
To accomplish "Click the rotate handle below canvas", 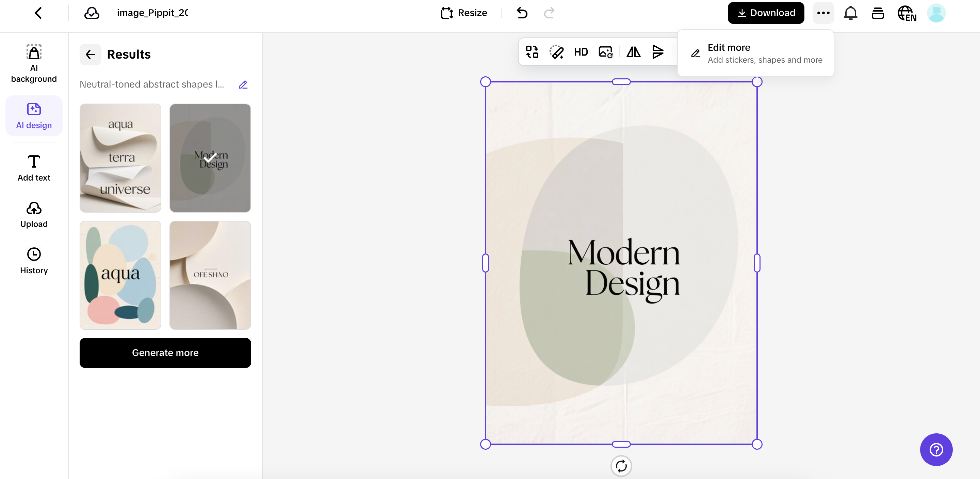I will (621, 466).
